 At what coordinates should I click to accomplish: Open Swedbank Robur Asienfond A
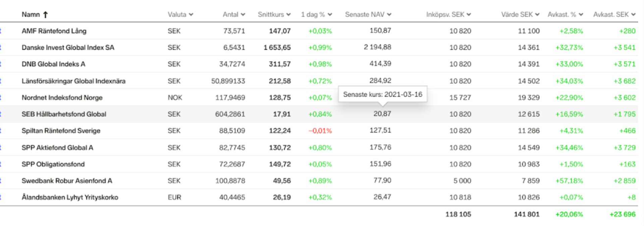click(67, 181)
